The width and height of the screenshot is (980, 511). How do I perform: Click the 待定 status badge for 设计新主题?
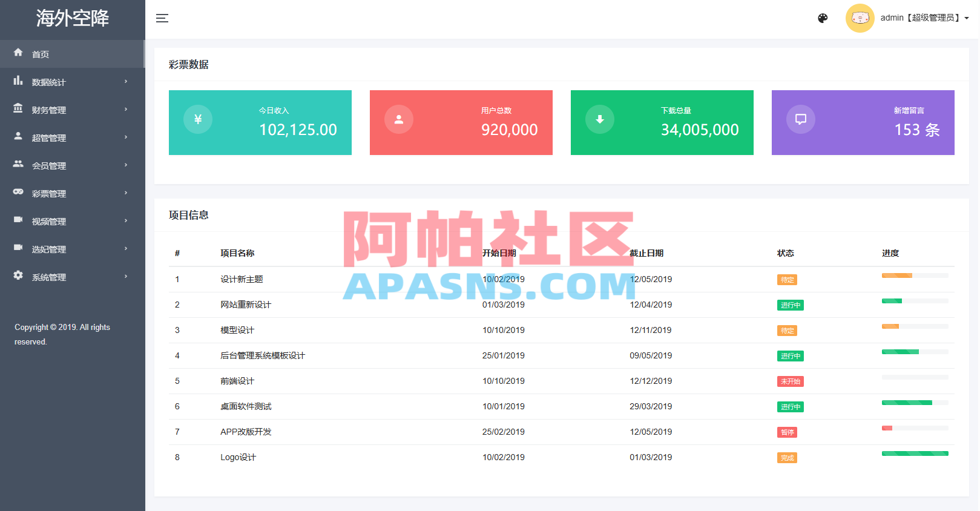pos(787,280)
